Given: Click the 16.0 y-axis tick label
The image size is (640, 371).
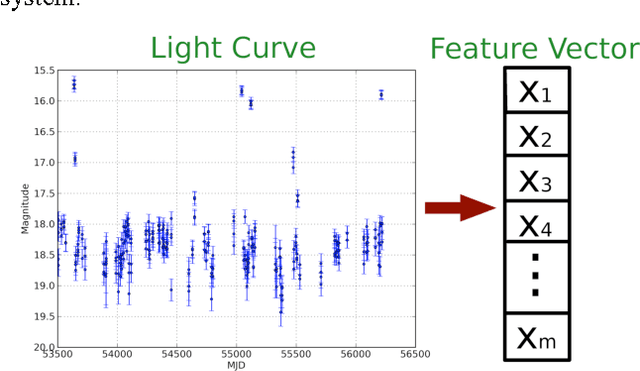Looking at the screenshot, I should pos(44,101).
